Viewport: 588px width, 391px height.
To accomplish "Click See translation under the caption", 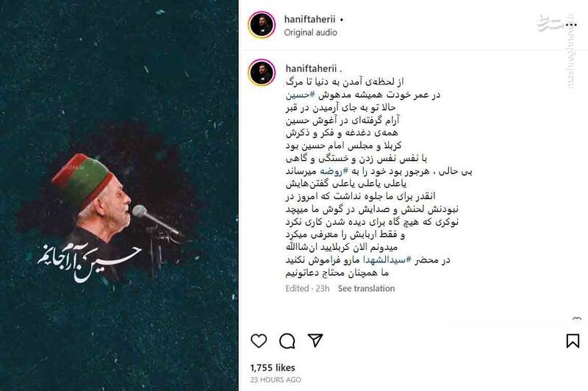I will [x=366, y=288].
